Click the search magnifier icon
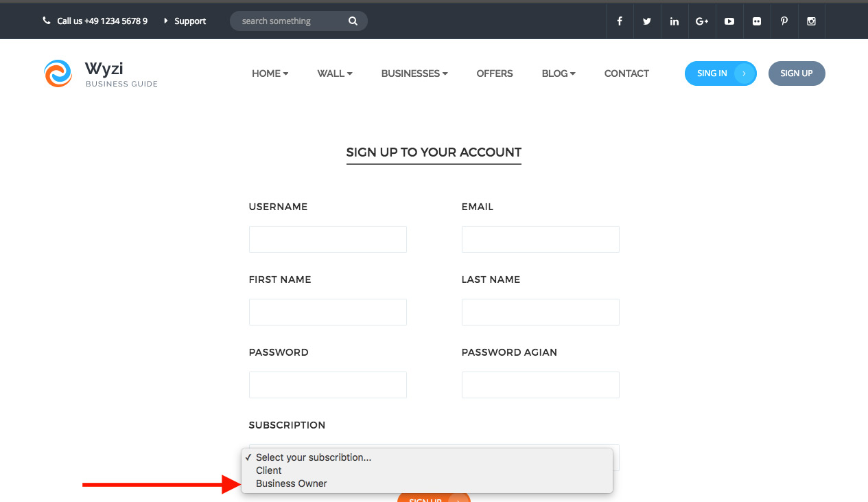Viewport: 868px width, 502px height. (353, 21)
